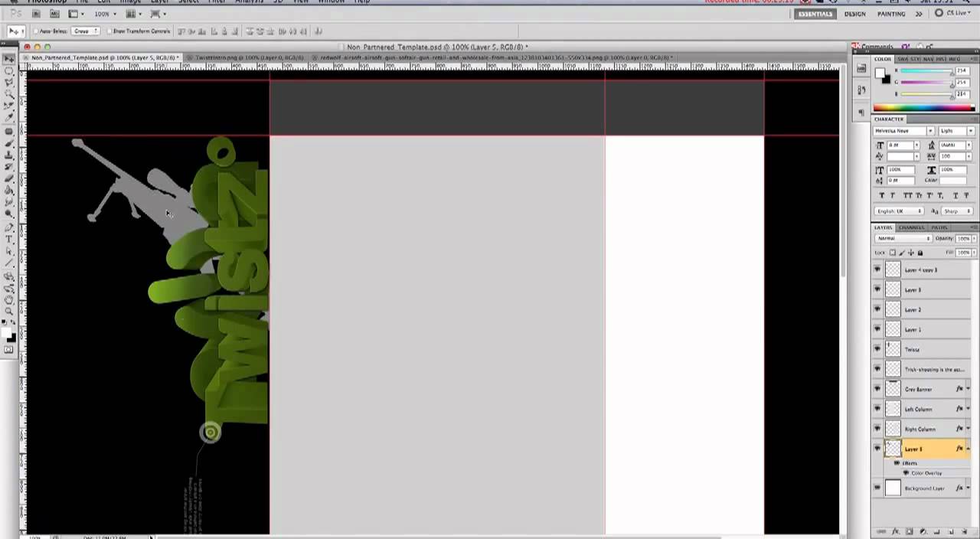Click the blue B color slider

coord(926,94)
